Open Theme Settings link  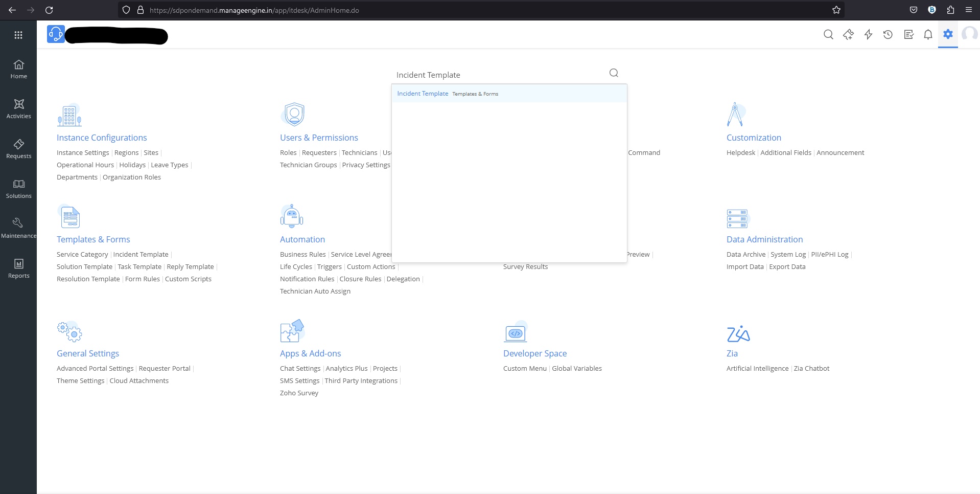click(80, 380)
